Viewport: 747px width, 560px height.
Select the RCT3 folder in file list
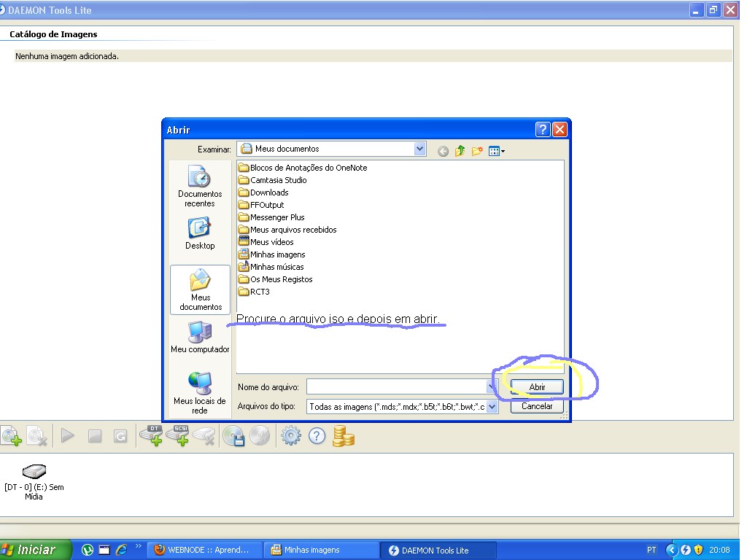(260, 292)
